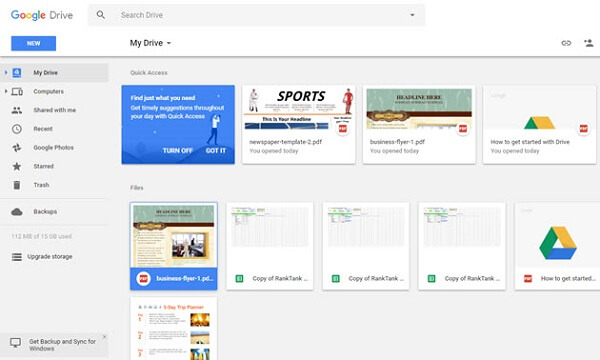The height and width of the screenshot is (360, 600).
Task: Click TURN OFF on Quick Access card
Action: 178,151
